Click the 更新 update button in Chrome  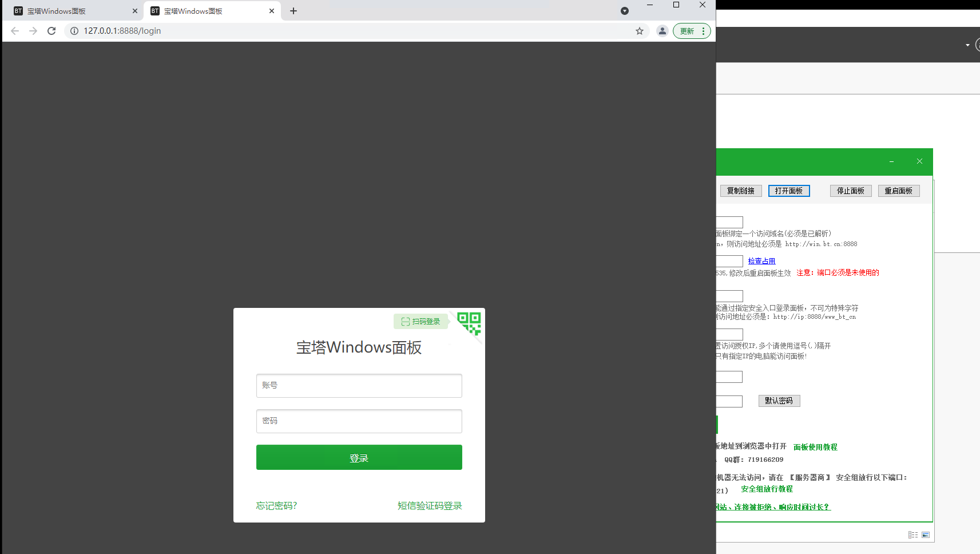(x=692, y=31)
